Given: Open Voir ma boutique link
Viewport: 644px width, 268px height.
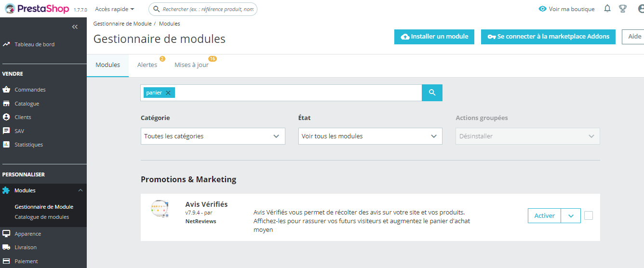Looking at the screenshot, I should click(x=572, y=9).
